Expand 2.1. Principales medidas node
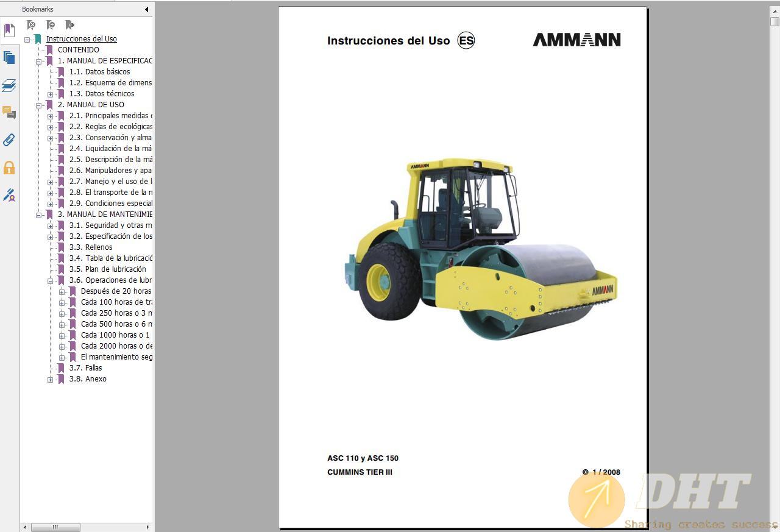 click(51, 116)
